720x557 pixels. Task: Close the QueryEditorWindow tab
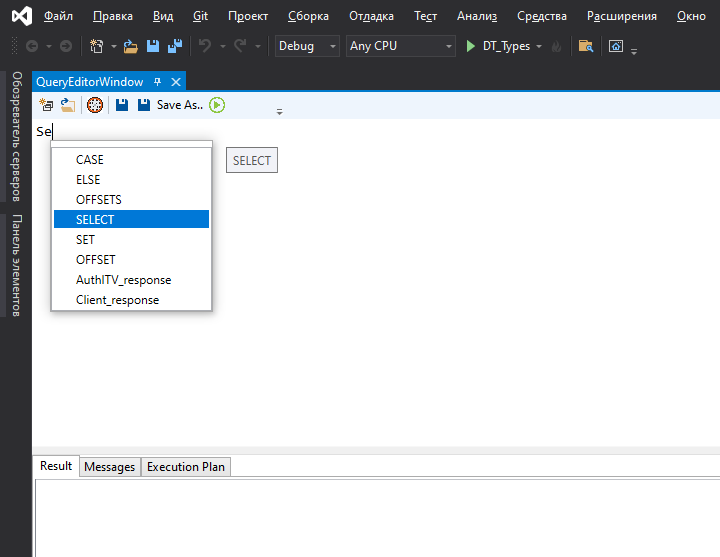176,82
